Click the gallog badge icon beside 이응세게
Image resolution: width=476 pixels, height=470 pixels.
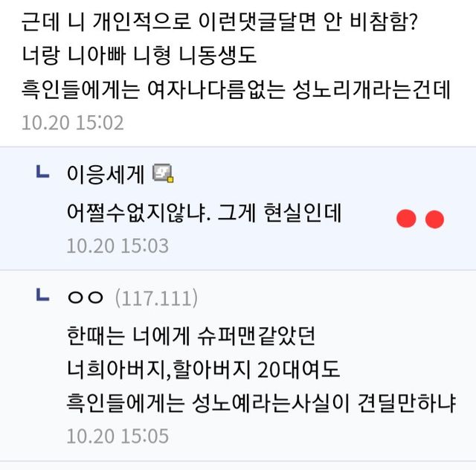[163, 174]
